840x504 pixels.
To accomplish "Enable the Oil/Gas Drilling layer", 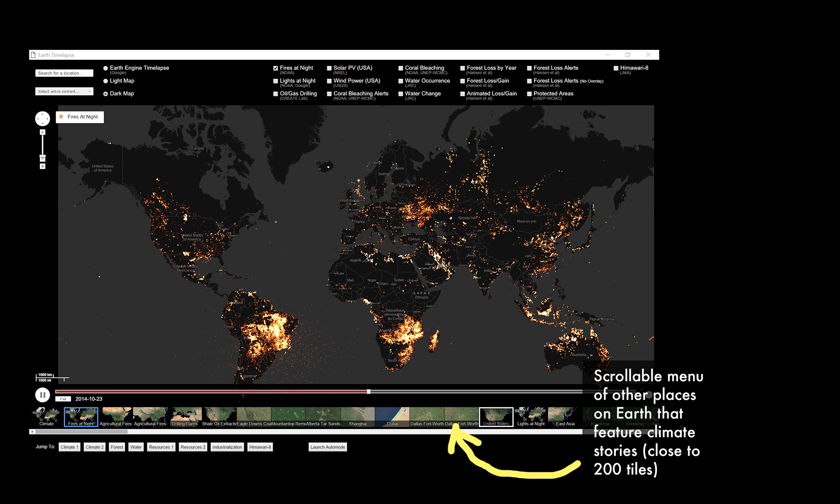I will [276, 94].
